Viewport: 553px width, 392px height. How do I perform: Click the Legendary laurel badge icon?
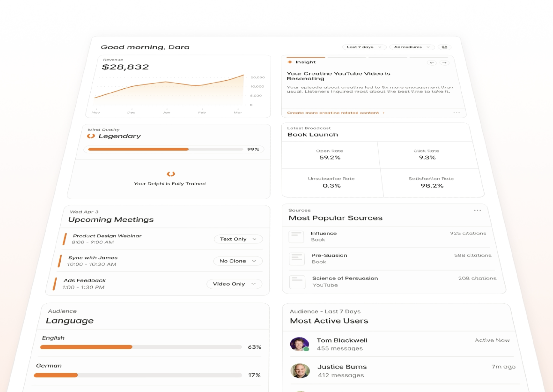coord(91,136)
